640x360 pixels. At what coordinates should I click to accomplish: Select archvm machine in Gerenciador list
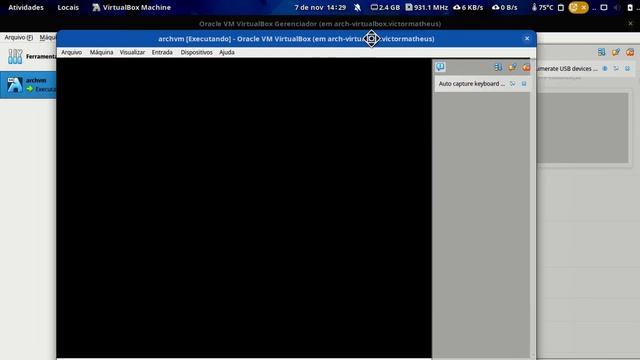[x=29, y=85]
